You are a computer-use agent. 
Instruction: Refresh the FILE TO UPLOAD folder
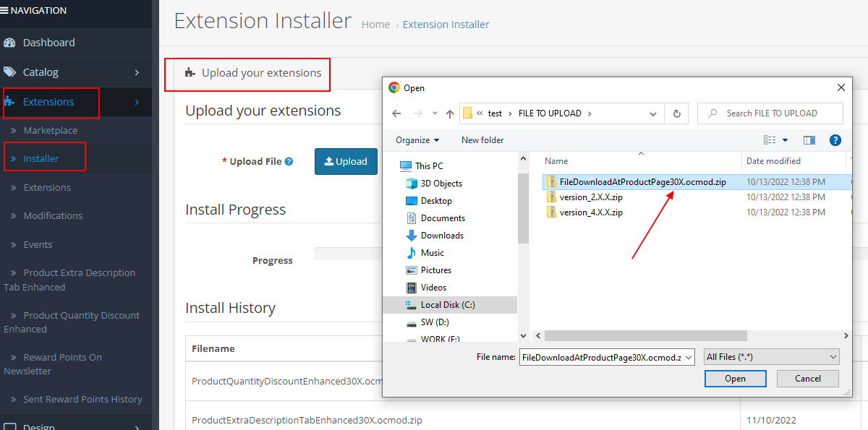676,113
